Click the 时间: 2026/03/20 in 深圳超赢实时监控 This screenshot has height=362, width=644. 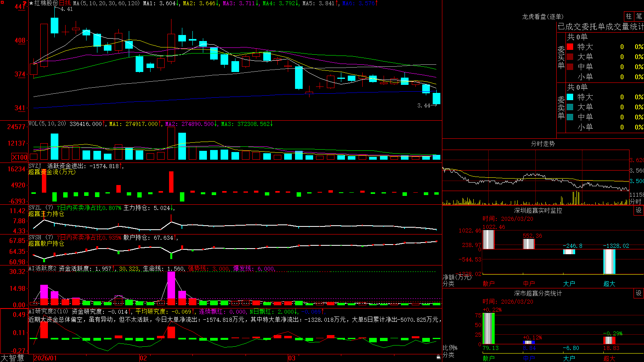click(x=508, y=219)
